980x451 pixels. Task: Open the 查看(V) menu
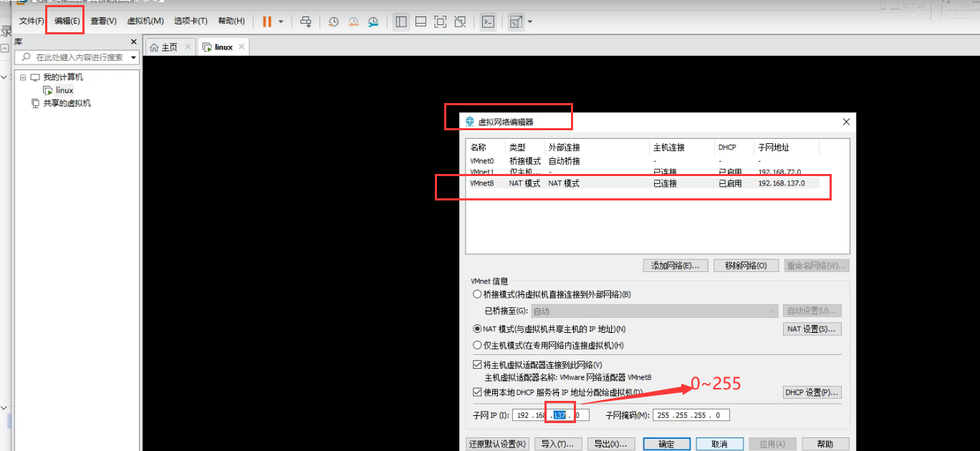[x=103, y=21]
